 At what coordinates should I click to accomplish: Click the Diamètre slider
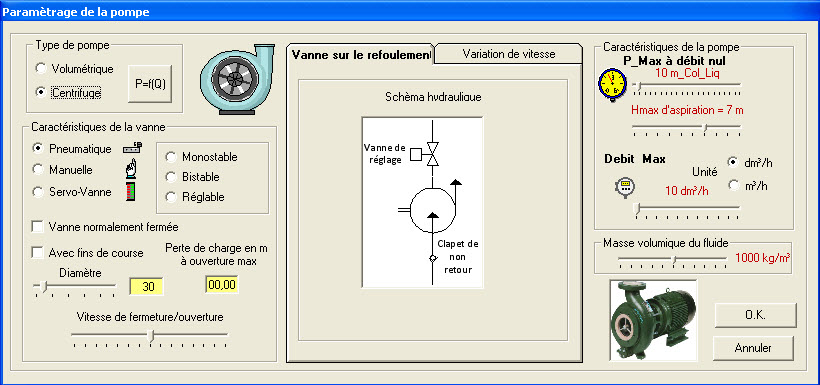(74, 288)
